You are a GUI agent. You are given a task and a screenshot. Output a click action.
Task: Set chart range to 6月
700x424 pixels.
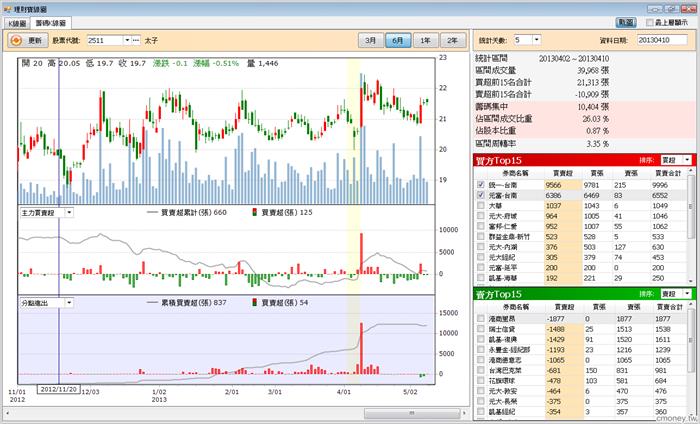(398, 40)
